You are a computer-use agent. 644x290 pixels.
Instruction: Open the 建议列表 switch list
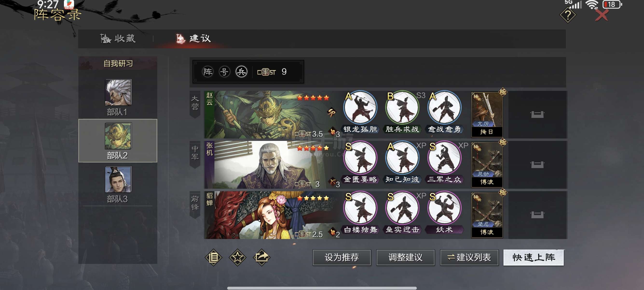pos(469,257)
